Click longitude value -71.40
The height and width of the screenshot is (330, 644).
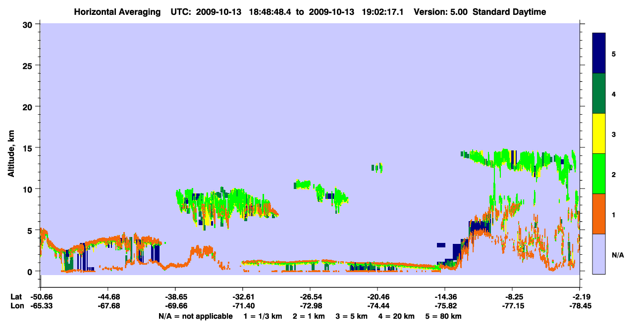[242, 306]
